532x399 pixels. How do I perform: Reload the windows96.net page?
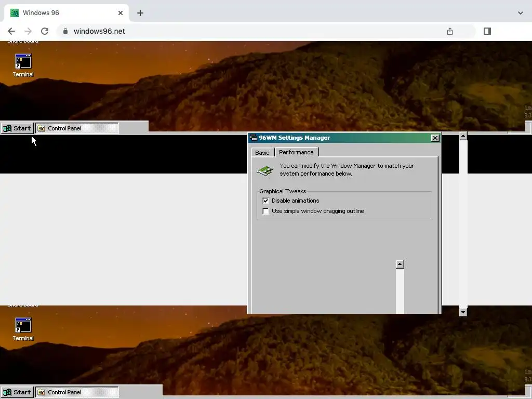point(45,31)
